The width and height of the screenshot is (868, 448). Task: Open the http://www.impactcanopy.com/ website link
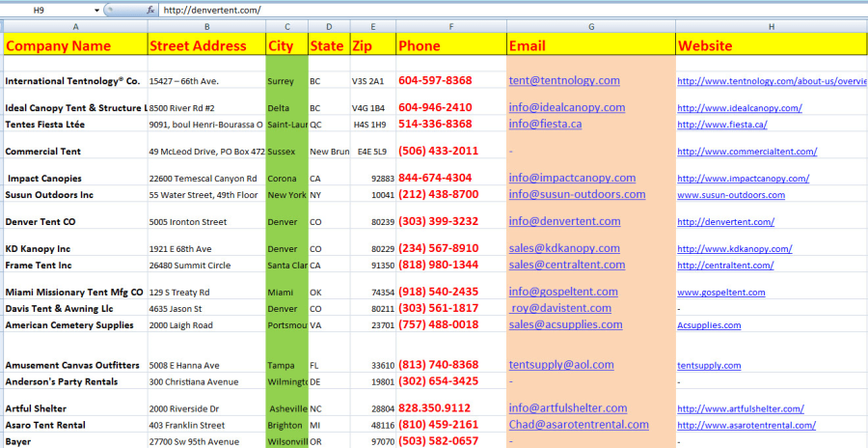[x=744, y=179]
